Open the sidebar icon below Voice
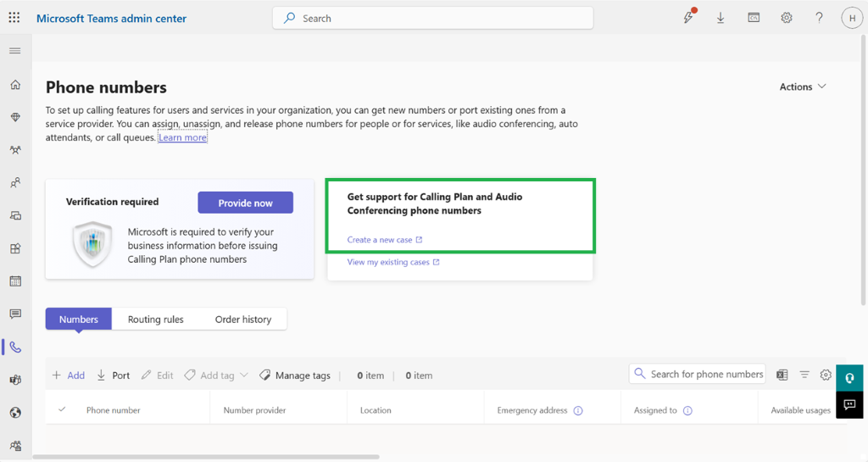Screen dimensions: 868x462 point(15,380)
